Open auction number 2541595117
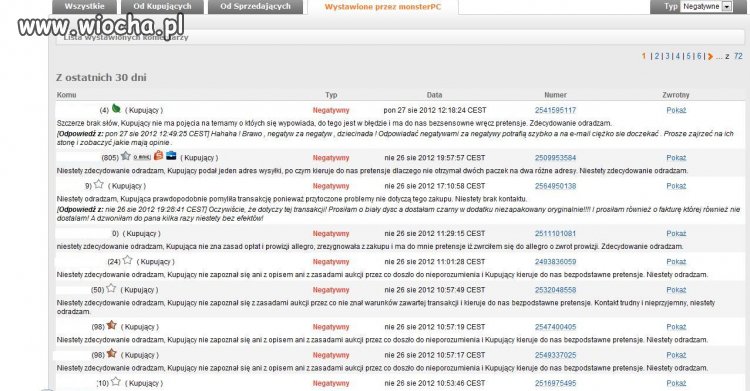The height and width of the screenshot is (391, 750). (x=555, y=111)
